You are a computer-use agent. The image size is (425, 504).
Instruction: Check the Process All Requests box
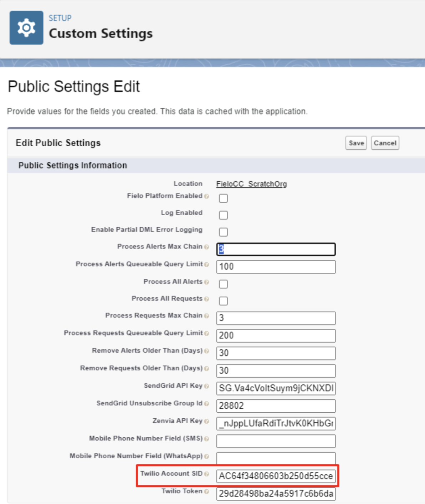(223, 301)
